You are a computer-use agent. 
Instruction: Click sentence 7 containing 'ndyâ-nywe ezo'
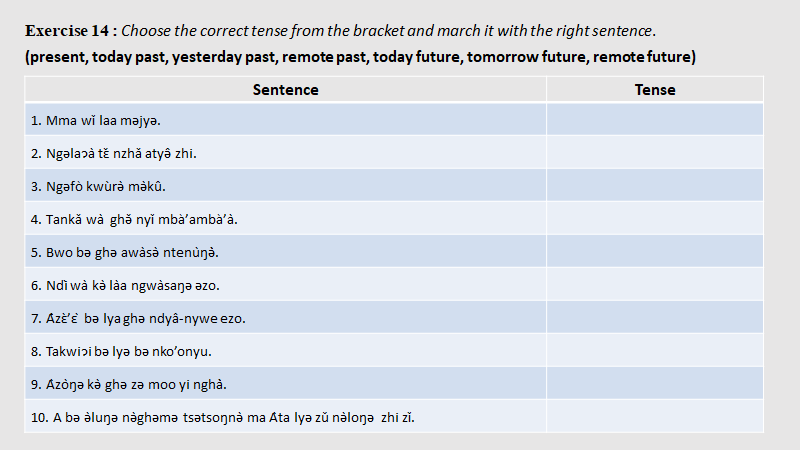coord(138,318)
